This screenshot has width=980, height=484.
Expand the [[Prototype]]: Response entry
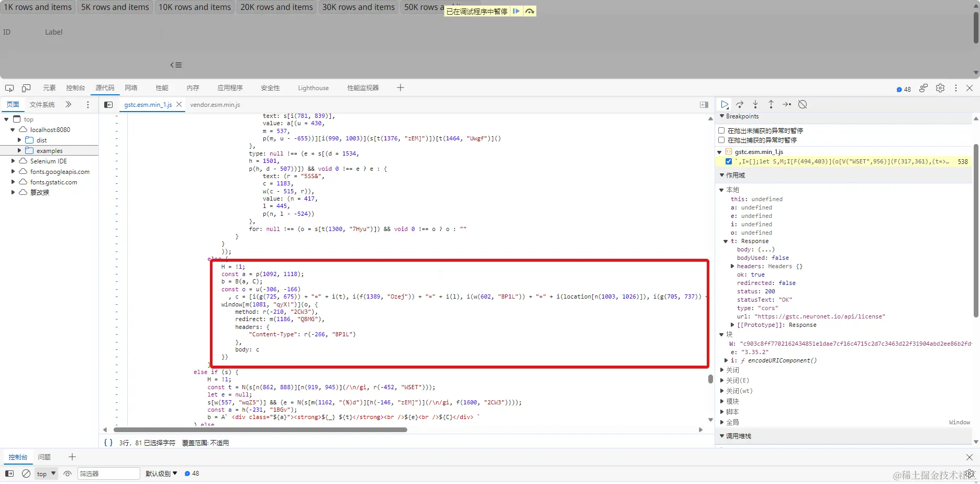tap(732, 325)
